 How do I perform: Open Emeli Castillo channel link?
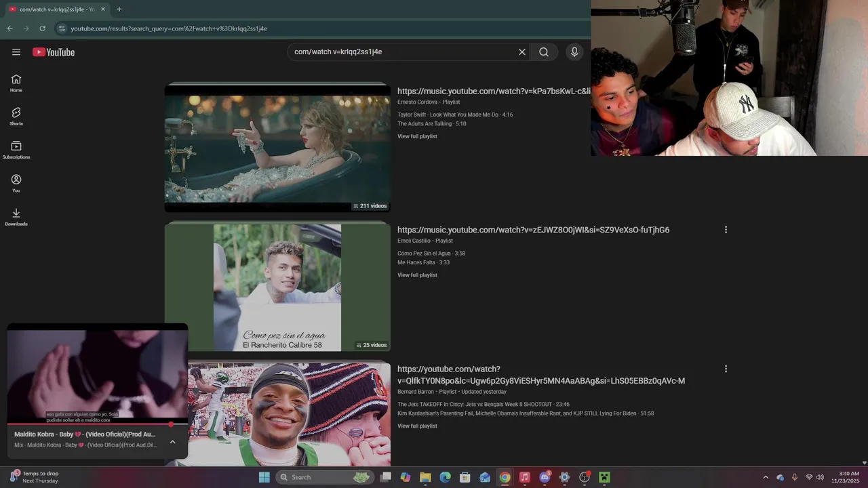pos(414,241)
